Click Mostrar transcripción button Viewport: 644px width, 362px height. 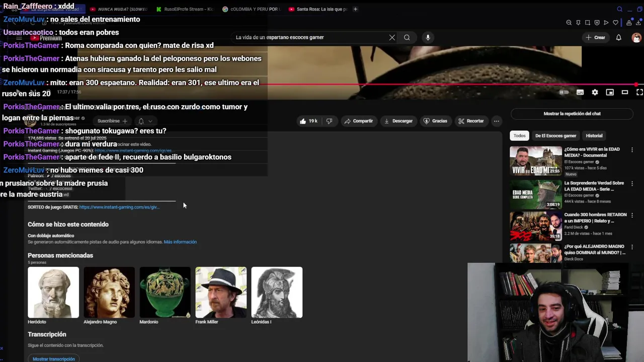click(54, 358)
